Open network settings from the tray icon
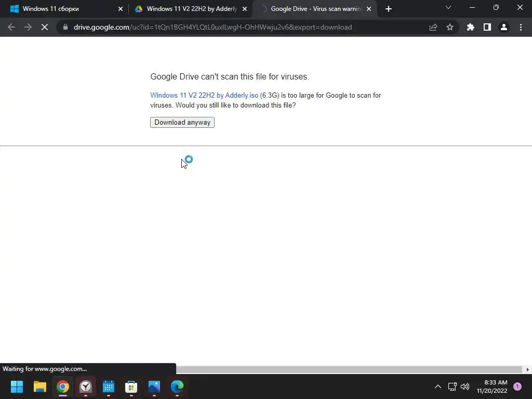 point(453,387)
